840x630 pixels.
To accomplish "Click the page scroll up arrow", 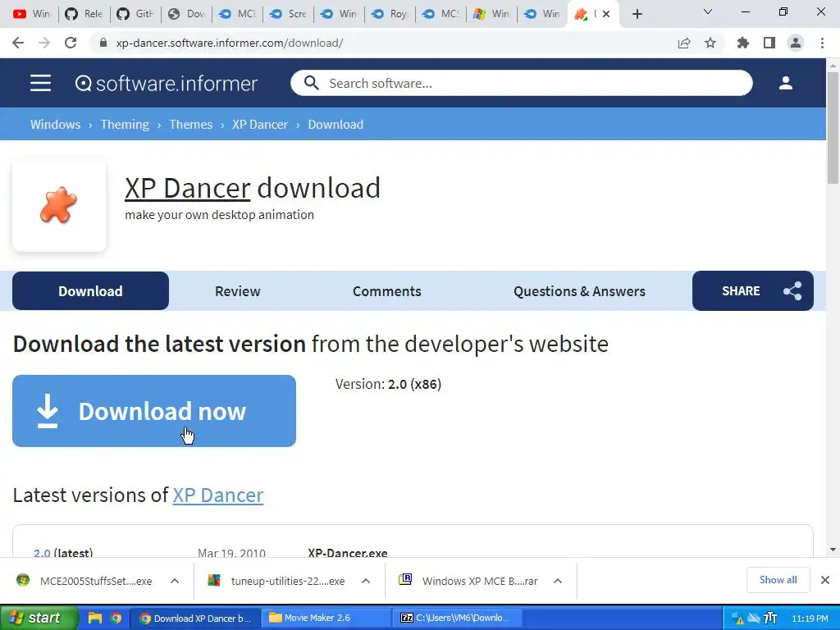I will point(833,65).
